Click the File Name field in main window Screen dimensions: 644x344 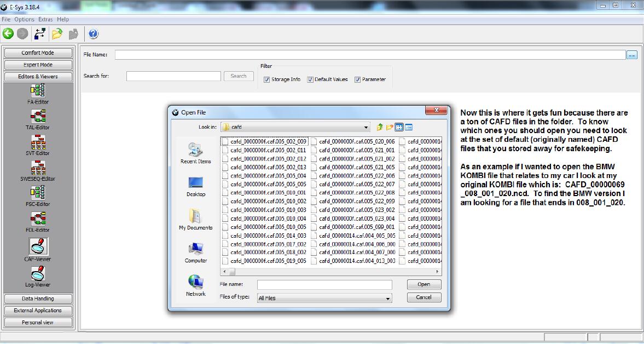(370, 55)
